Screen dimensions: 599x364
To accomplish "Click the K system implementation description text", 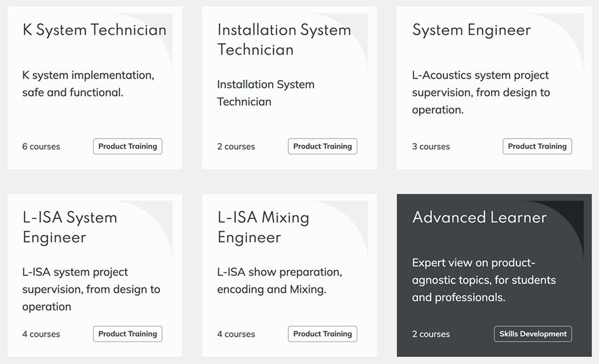I will [89, 84].
